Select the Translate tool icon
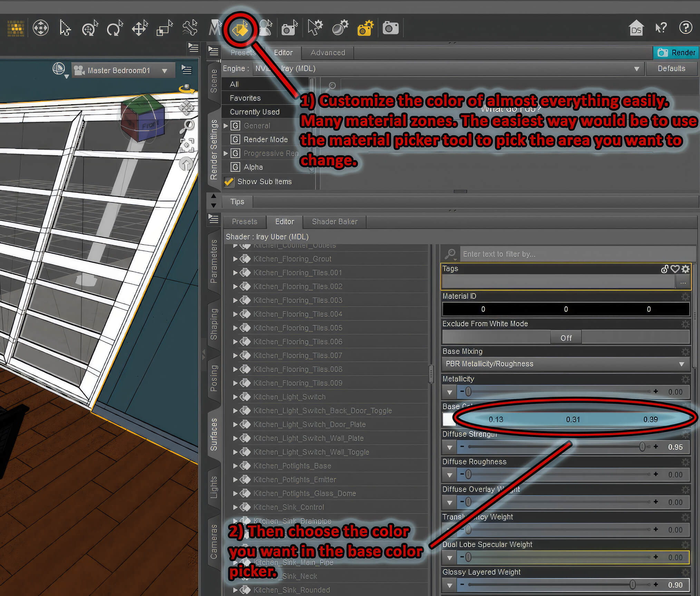 (x=139, y=28)
